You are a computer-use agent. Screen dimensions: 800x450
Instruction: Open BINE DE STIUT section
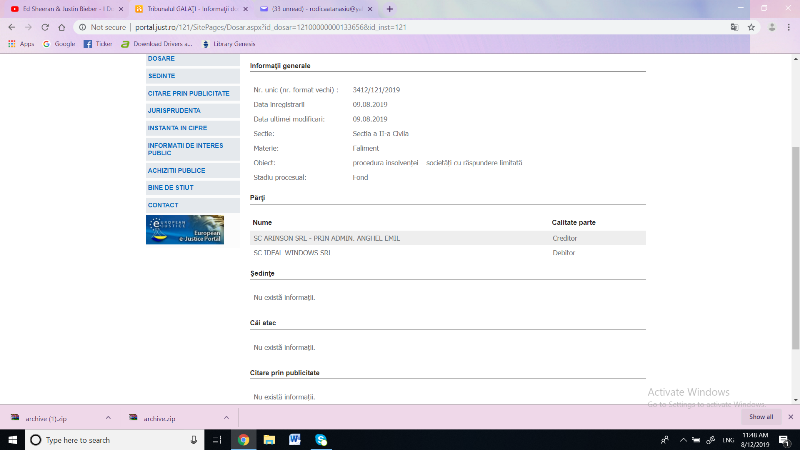click(x=192, y=188)
